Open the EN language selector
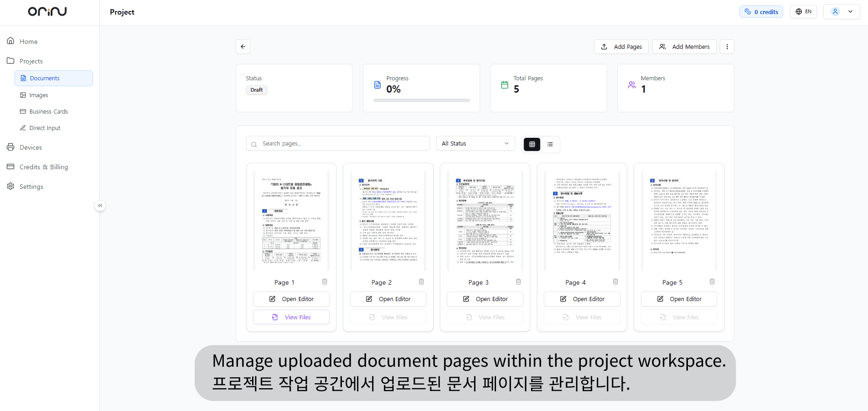The height and width of the screenshot is (411, 868). tap(803, 11)
